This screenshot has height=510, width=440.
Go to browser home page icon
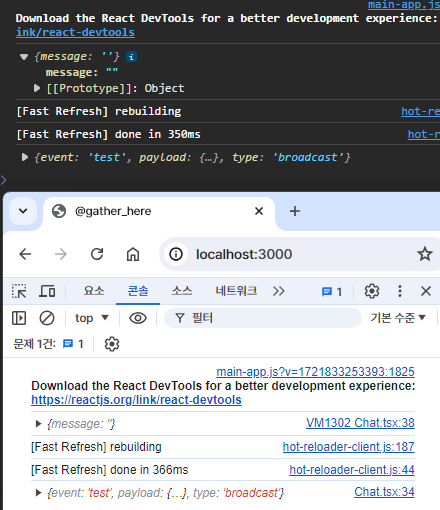pyautogui.click(x=133, y=254)
